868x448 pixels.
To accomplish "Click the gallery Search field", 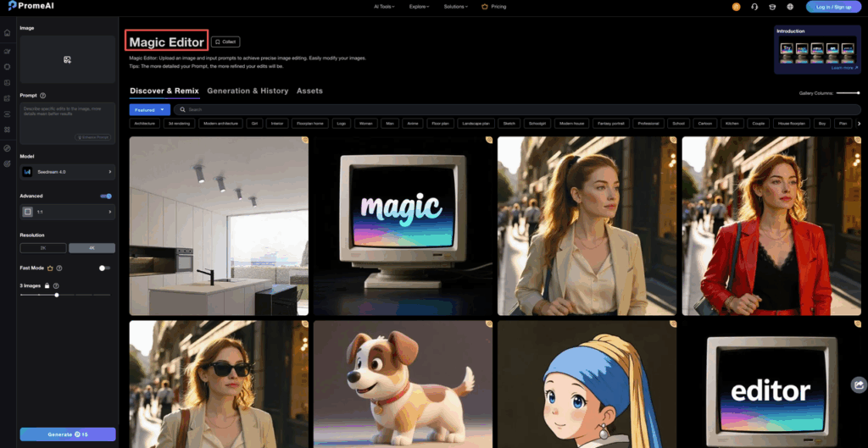I will tap(517, 109).
